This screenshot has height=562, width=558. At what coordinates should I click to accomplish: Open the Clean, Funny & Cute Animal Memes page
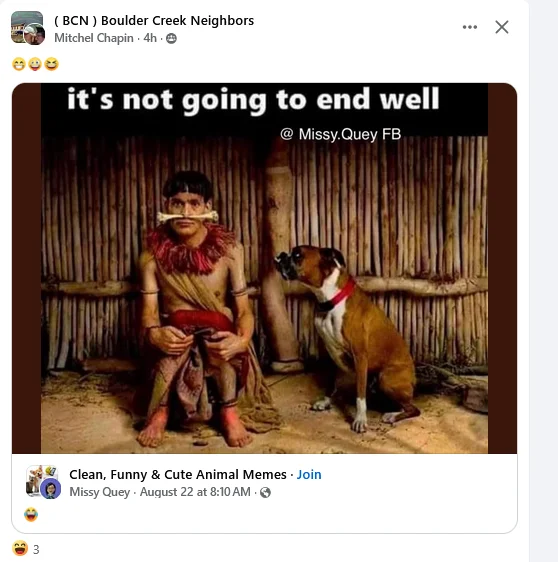click(x=178, y=475)
